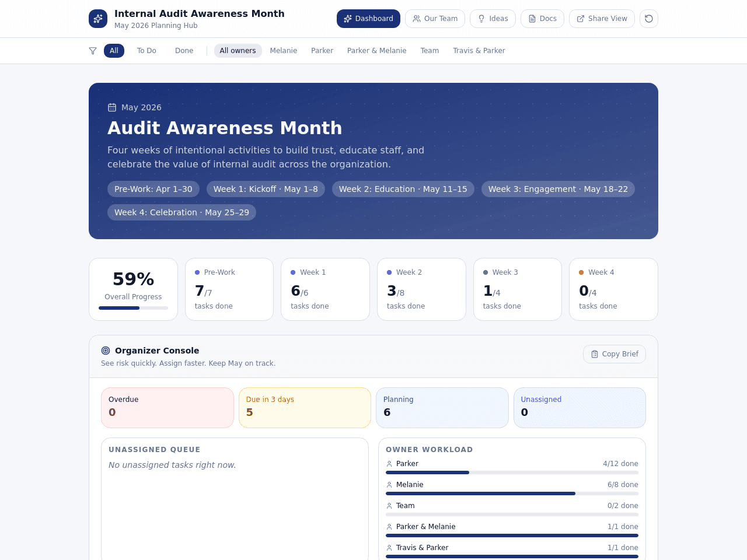
Task: Filter tasks by To Do
Action: pos(146,51)
